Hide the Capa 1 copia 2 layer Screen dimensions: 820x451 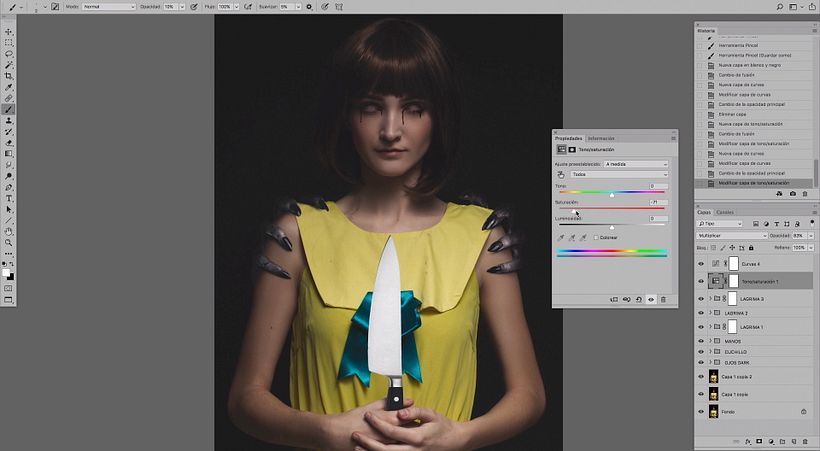pos(701,377)
